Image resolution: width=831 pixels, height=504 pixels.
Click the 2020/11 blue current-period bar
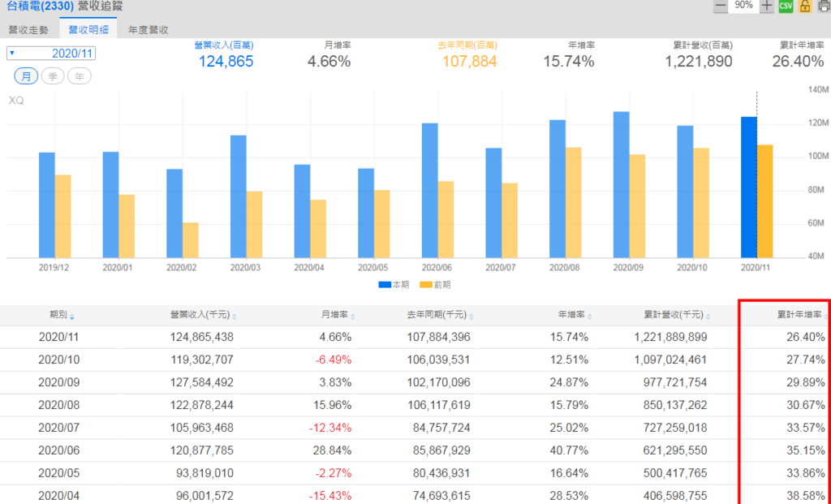tap(748, 187)
